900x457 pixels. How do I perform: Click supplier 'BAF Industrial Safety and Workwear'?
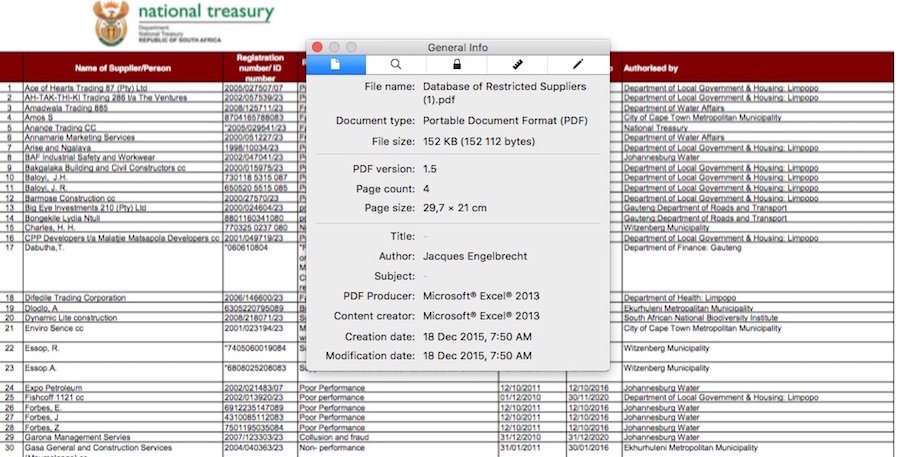[x=90, y=157]
